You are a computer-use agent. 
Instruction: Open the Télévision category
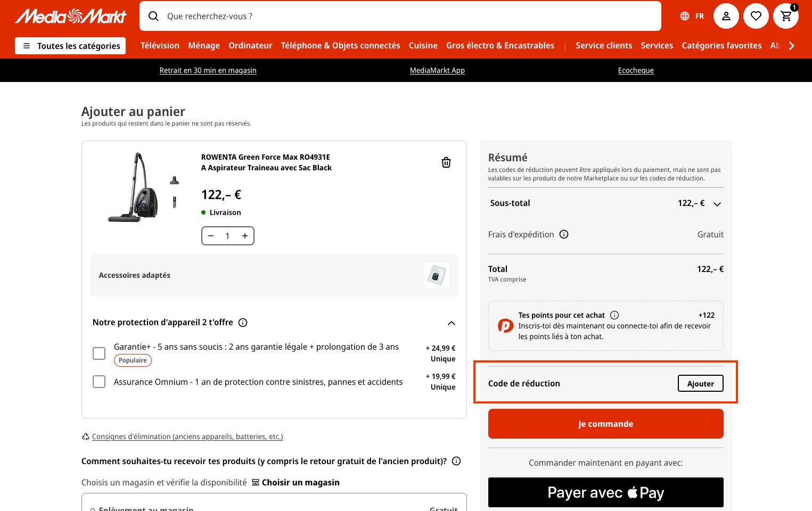[x=160, y=45]
